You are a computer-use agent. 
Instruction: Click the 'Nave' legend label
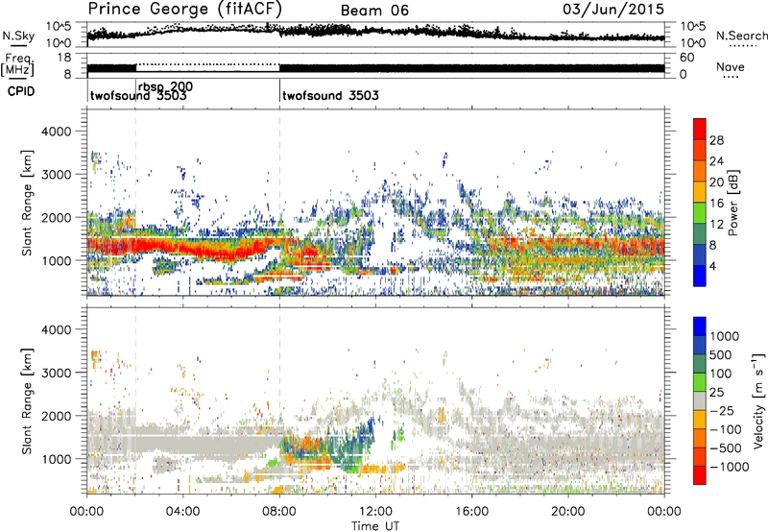point(731,66)
